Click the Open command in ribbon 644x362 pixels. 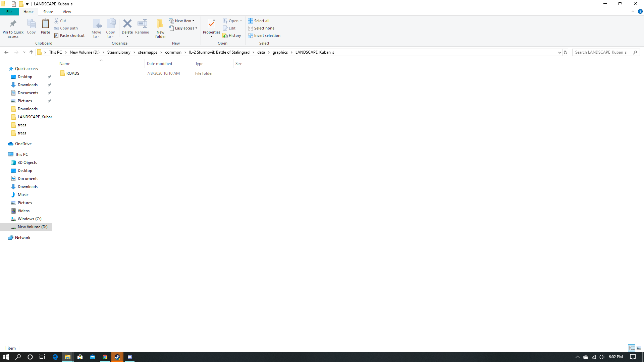(x=232, y=21)
